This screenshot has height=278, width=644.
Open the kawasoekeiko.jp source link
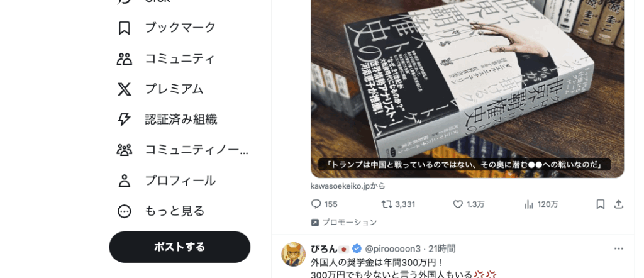348,186
